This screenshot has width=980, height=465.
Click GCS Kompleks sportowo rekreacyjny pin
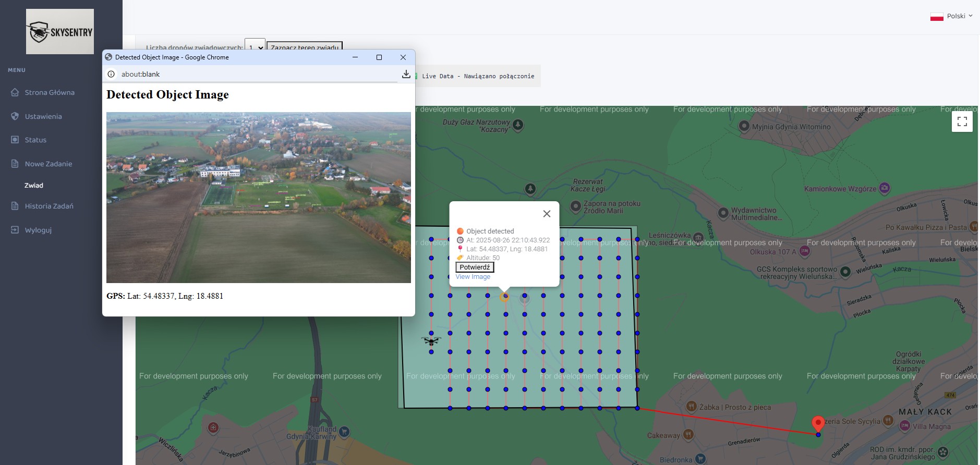pyautogui.click(x=845, y=272)
